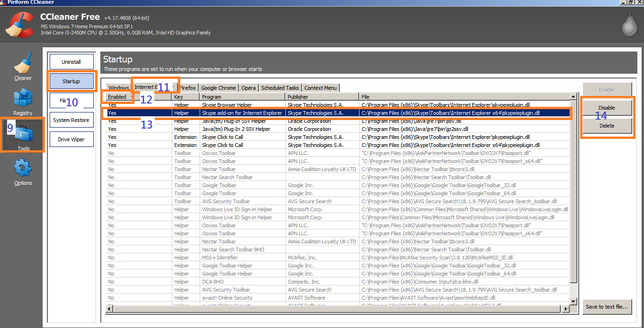Select the Nectar Search Toolbar row
Screen dimensions: 644x328
pos(337,177)
